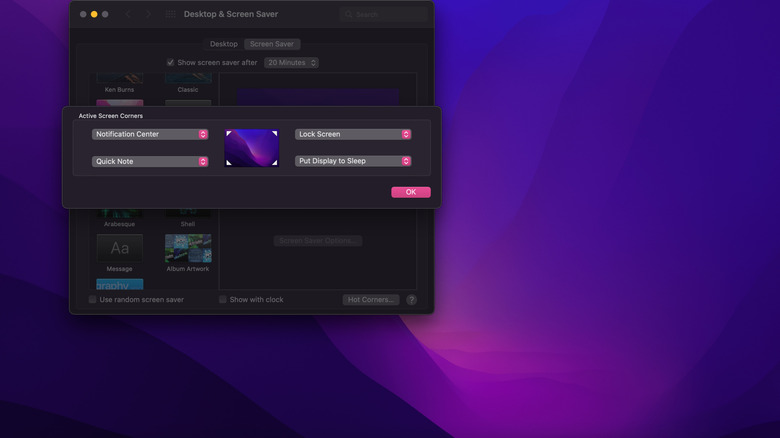Show all preferences via grid icon
Viewport: 780px width, 438px height.
(x=171, y=14)
